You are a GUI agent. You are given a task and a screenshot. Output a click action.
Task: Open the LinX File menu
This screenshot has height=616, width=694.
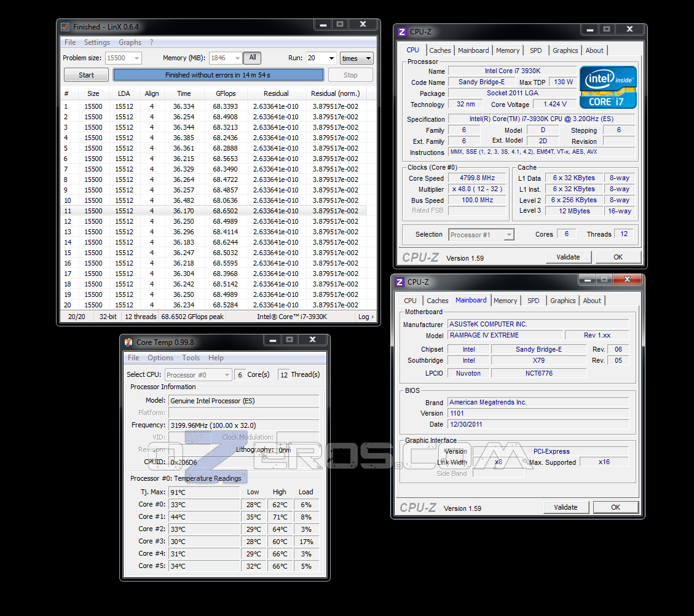[x=70, y=42]
